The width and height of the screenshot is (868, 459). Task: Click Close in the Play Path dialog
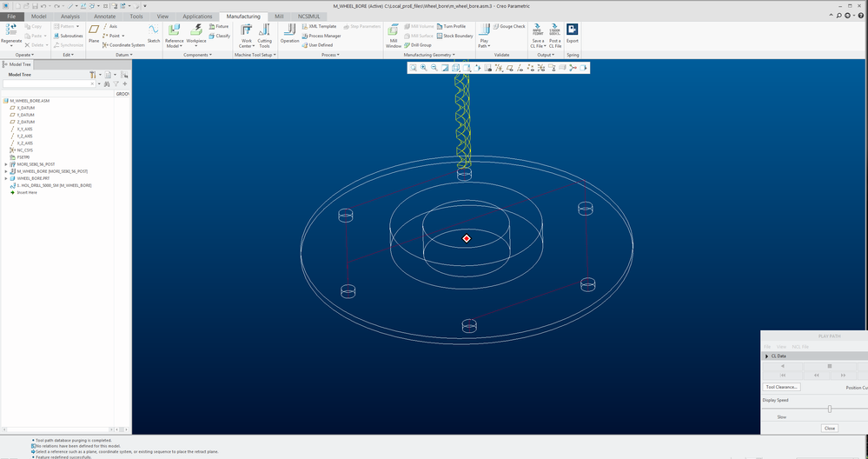point(830,428)
